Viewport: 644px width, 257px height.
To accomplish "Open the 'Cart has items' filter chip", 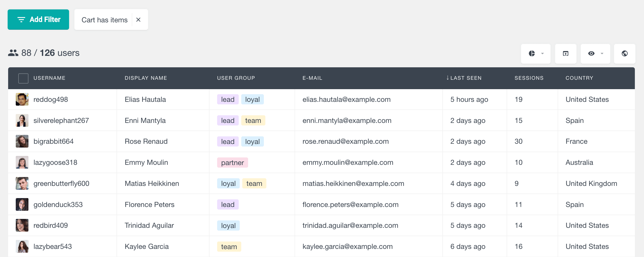I will pos(104,20).
